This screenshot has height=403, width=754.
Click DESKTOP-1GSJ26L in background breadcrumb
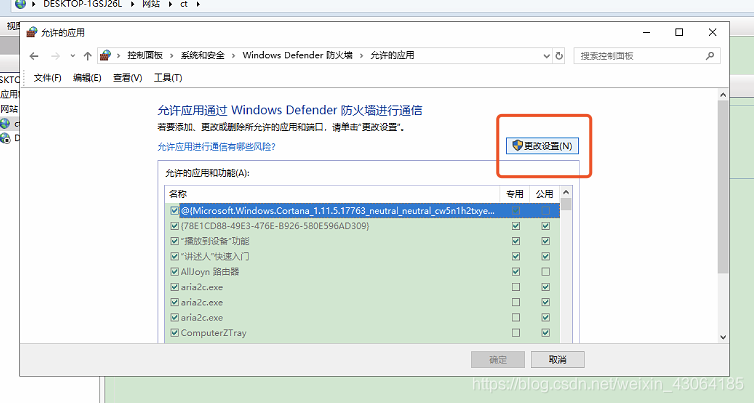(83, 4)
